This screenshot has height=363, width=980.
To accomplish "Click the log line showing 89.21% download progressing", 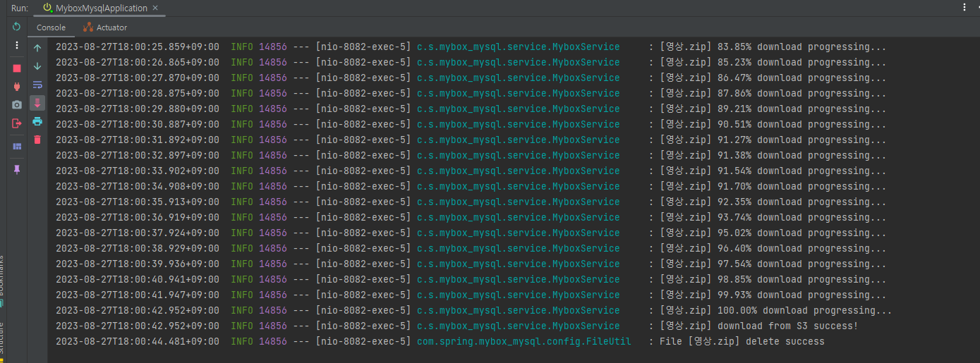I will click(x=471, y=109).
